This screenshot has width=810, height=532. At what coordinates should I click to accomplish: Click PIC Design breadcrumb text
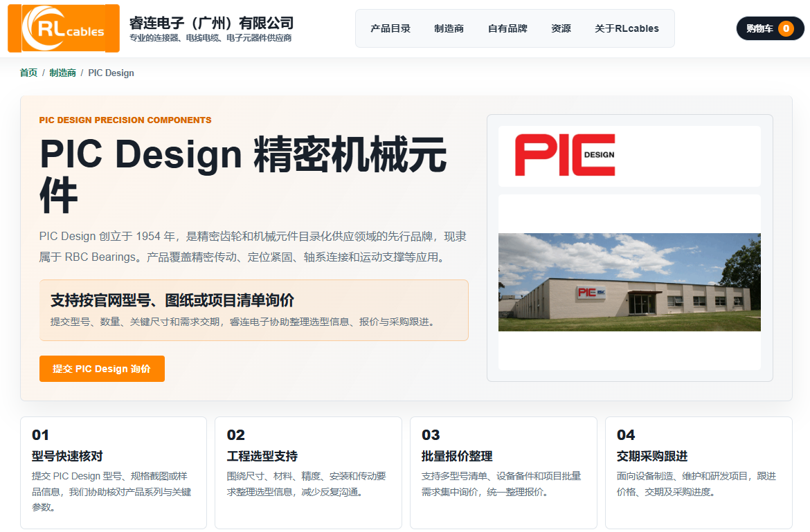coord(111,73)
